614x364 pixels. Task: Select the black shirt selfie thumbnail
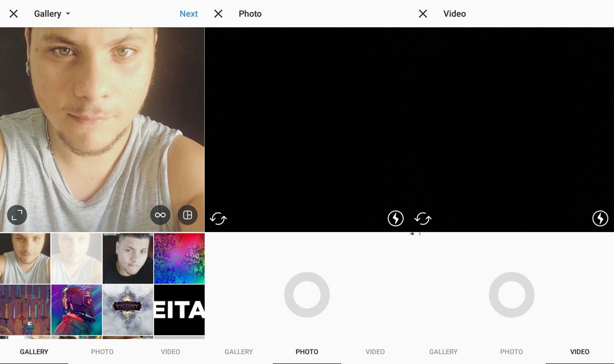pos(128,258)
